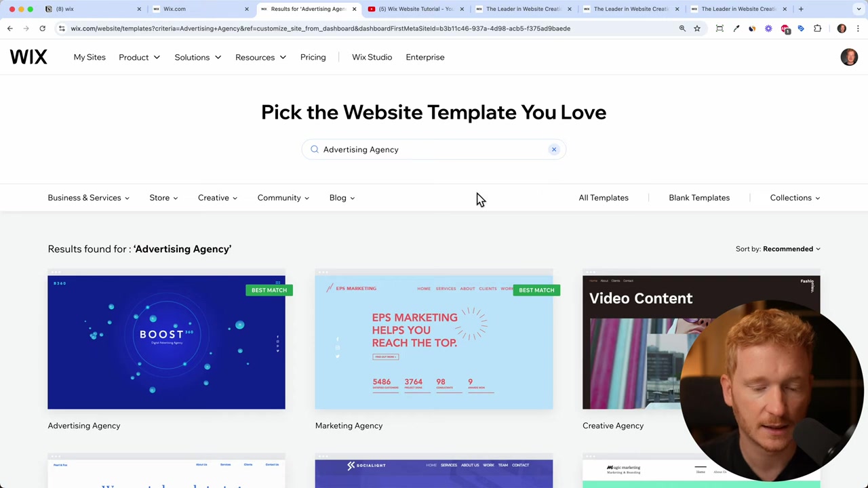This screenshot has width=868, height=488.
Task: Click the Creative Agency template title
Action: tap(613, 426)
